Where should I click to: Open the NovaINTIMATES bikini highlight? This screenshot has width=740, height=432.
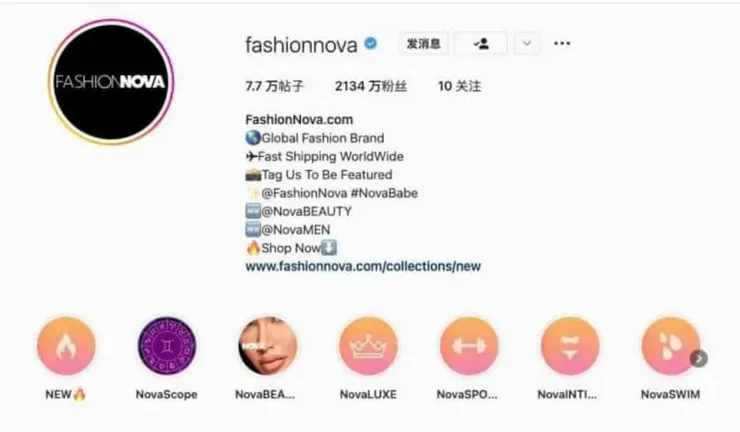(570, 346)
